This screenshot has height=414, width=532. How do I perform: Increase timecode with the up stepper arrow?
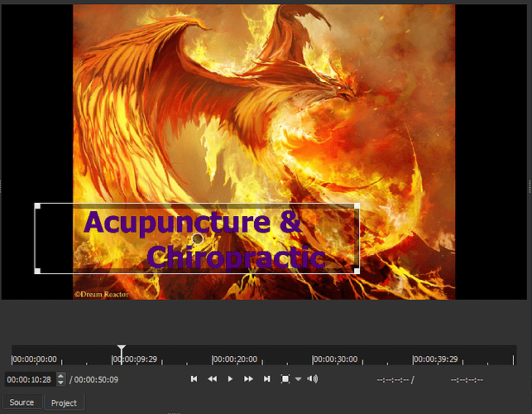(60, 376)
